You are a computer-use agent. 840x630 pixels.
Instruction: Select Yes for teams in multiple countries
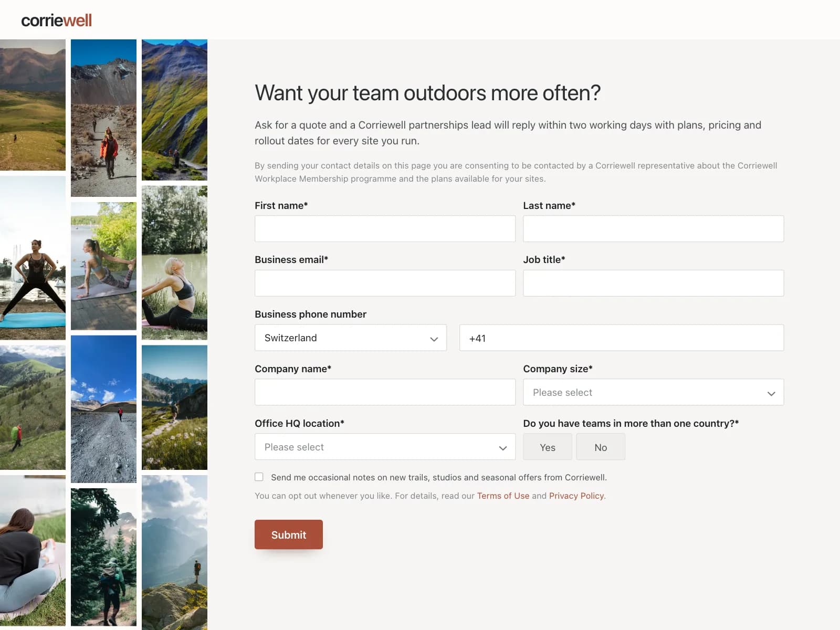548,447
